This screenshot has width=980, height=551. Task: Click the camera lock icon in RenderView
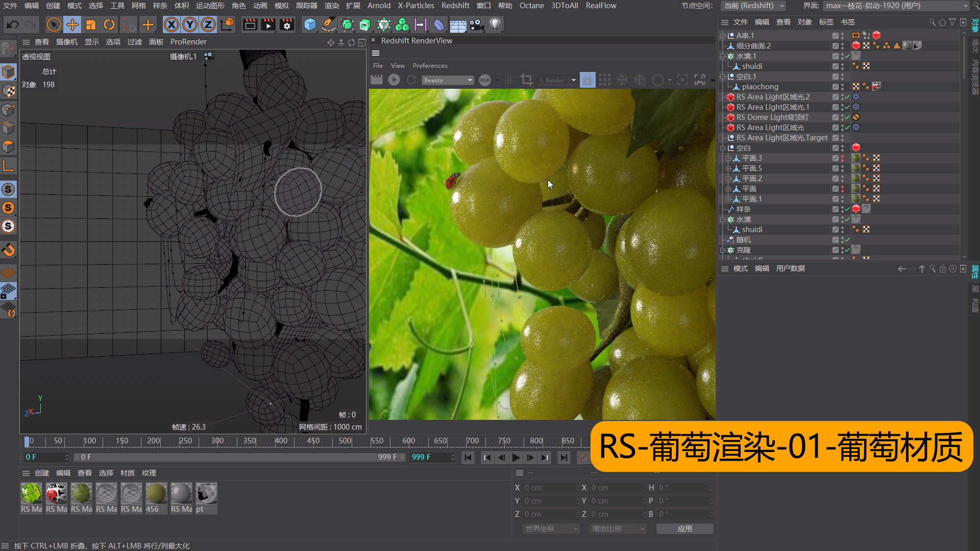587,80
